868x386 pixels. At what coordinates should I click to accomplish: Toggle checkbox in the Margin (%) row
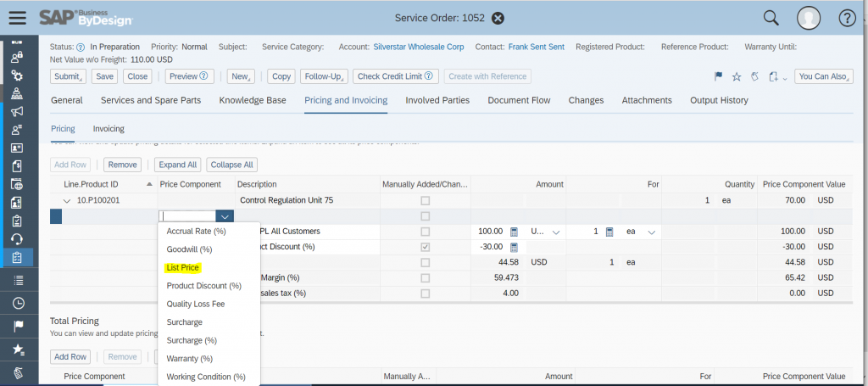pos(426,277)
